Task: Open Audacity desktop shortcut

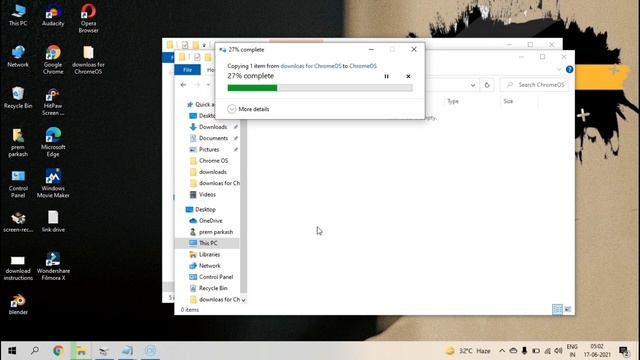Action: [53, 15]
